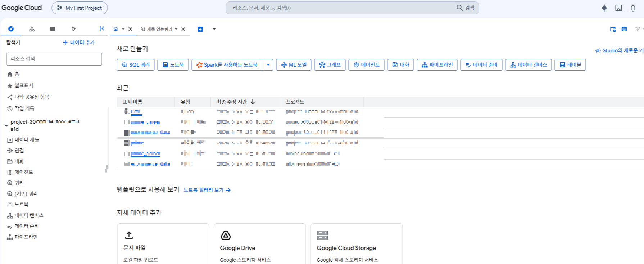Open 제목 없는쿼리 tab dropdown arrow
The image size is (644, 264).
[x=176, y=29]
